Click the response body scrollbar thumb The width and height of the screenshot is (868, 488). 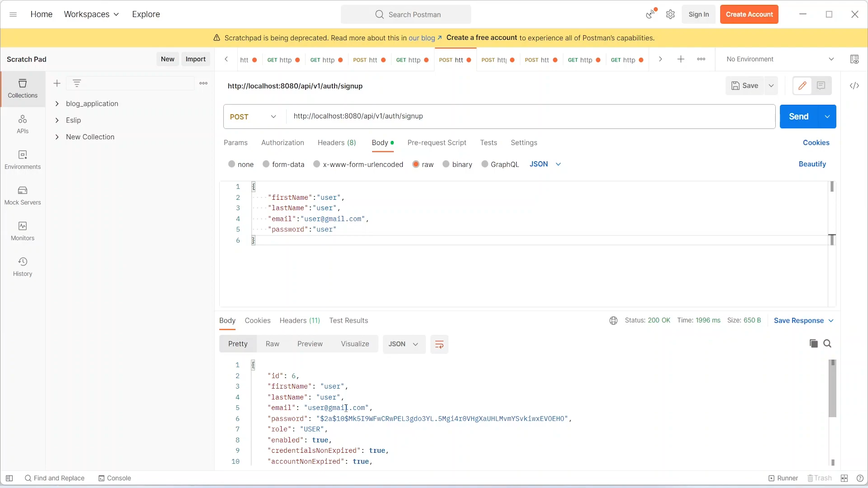(833, 389)
